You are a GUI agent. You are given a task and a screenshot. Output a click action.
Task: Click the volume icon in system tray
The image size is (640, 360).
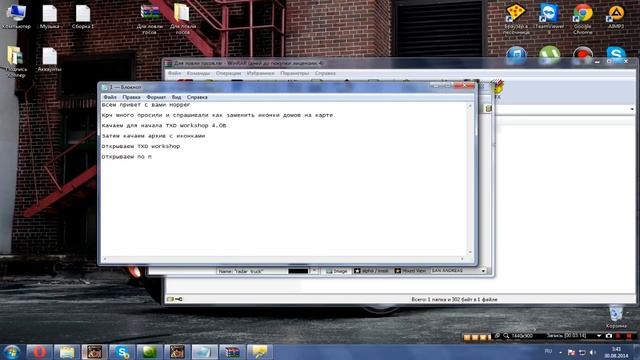593,352
